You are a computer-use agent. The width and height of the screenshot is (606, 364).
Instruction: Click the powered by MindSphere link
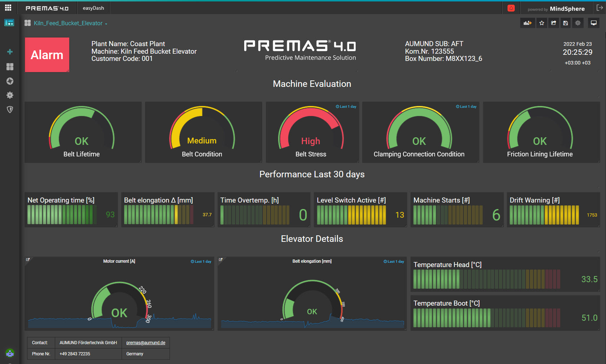pos(556,9)
